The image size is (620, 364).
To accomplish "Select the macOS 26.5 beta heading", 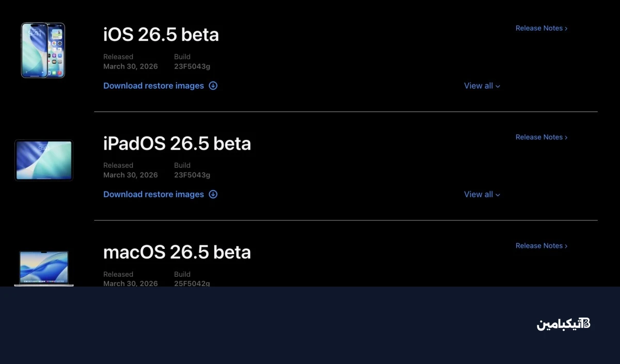I will (x=177, y=252).
